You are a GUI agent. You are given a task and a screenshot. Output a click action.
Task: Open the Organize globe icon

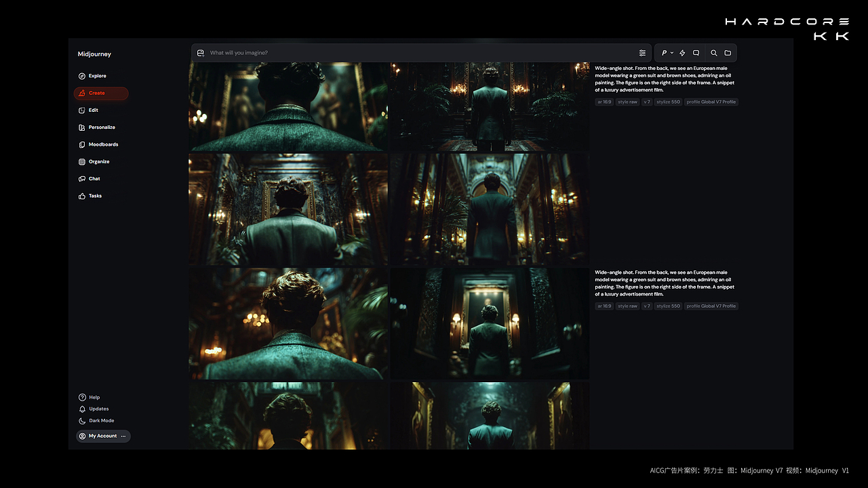pos(82,161)
